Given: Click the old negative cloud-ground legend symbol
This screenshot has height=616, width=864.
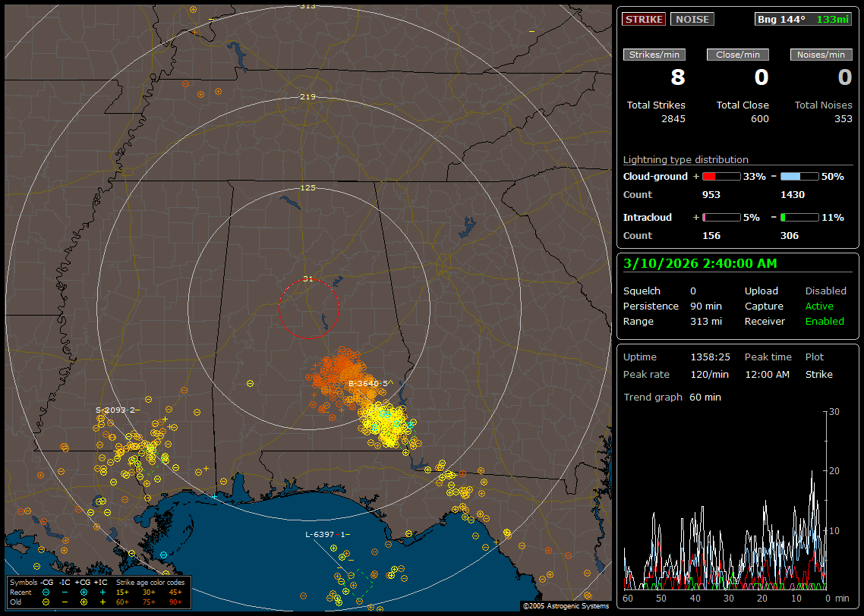Looking at the screenshot, I should click(x=46, y=602).
